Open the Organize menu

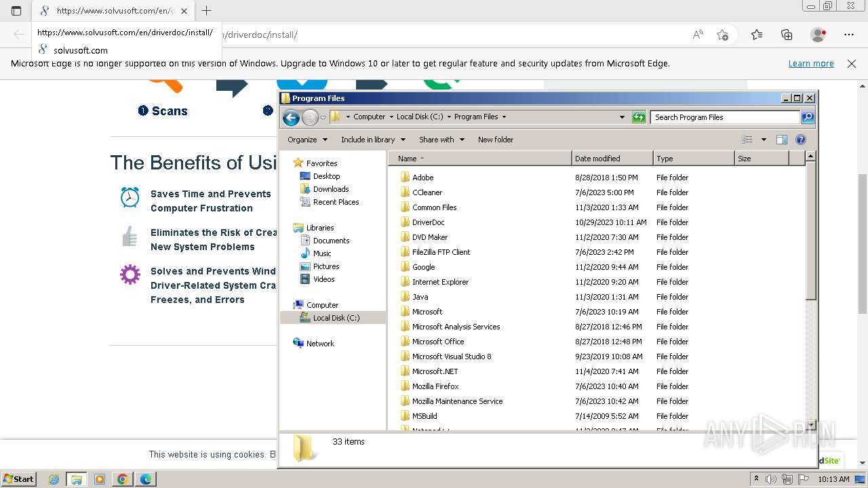[307, 140]
